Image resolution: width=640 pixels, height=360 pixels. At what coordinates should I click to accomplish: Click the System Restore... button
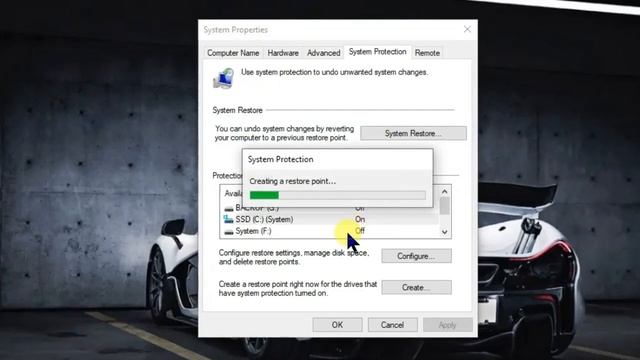click(x=413, y=133)
